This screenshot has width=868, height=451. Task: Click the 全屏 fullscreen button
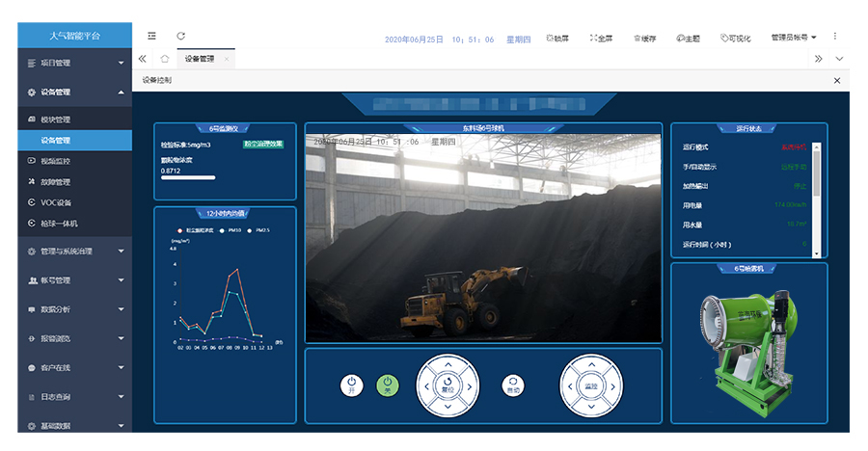[601, 38]
